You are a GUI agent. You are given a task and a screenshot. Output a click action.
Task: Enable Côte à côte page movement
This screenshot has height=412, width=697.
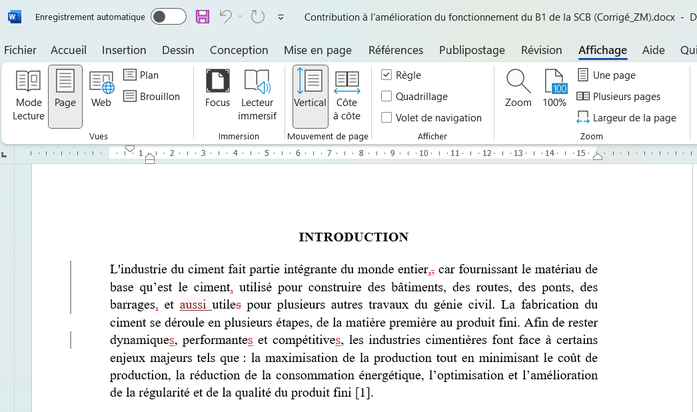pos(347,95)
